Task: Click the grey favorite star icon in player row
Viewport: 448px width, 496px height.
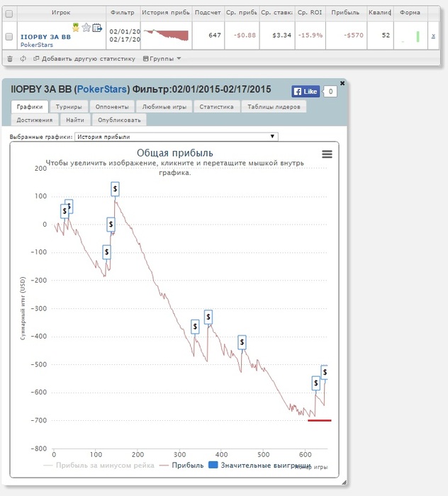Action: [x=86, y=28]
